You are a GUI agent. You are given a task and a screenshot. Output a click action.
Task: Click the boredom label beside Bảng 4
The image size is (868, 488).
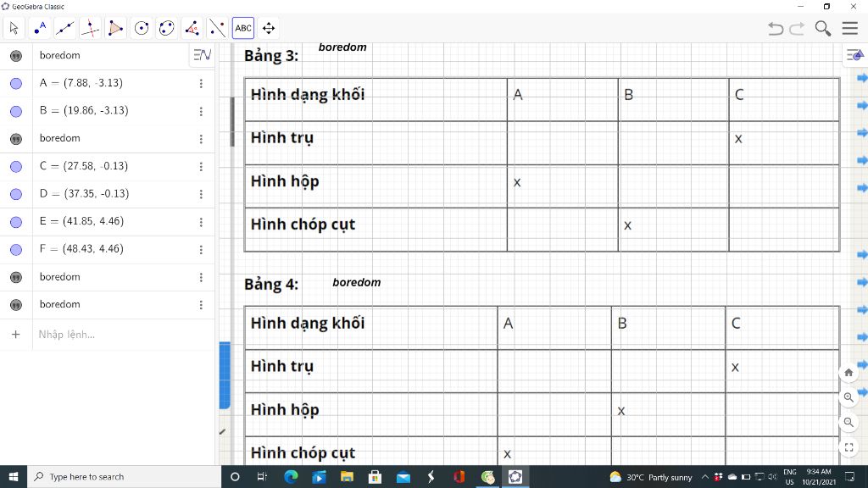357,282
